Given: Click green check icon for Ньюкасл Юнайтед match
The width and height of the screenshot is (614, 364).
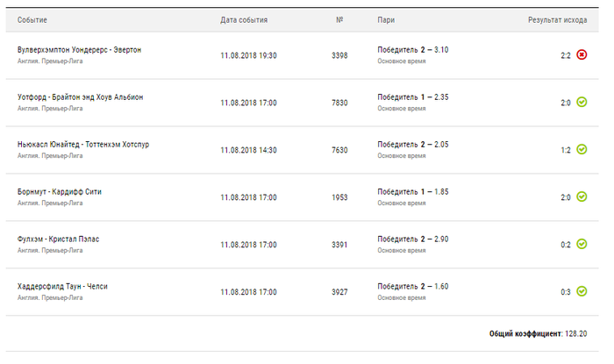Looking at the screenshot, I should 582,149.
